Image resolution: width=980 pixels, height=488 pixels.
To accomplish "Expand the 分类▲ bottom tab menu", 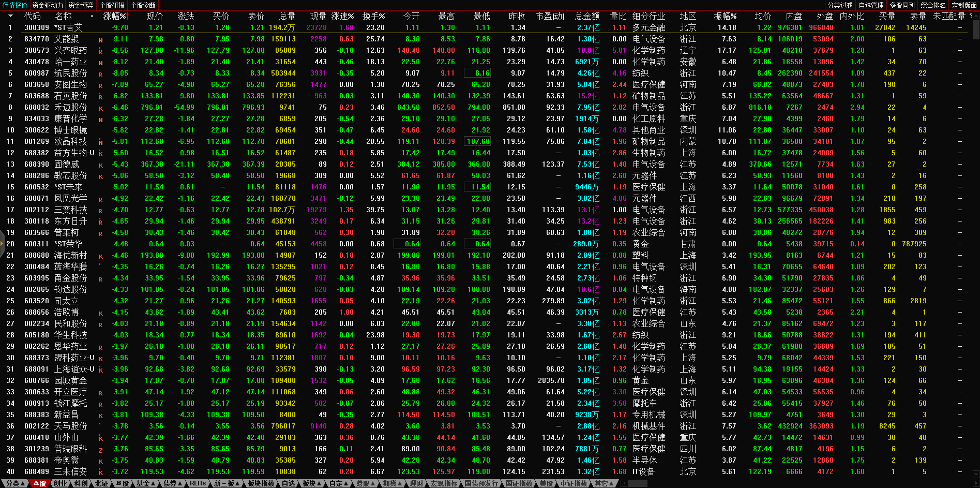I will tap(15, 483).
